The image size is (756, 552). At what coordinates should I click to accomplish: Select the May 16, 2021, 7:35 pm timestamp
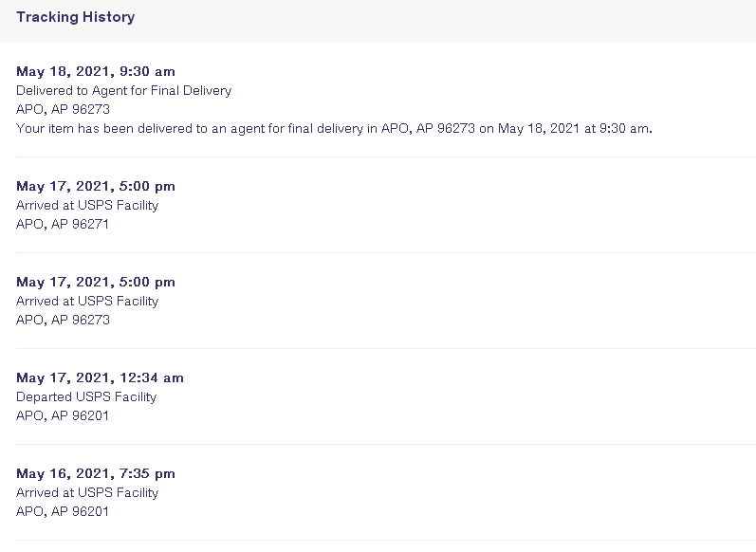point(96,473)
